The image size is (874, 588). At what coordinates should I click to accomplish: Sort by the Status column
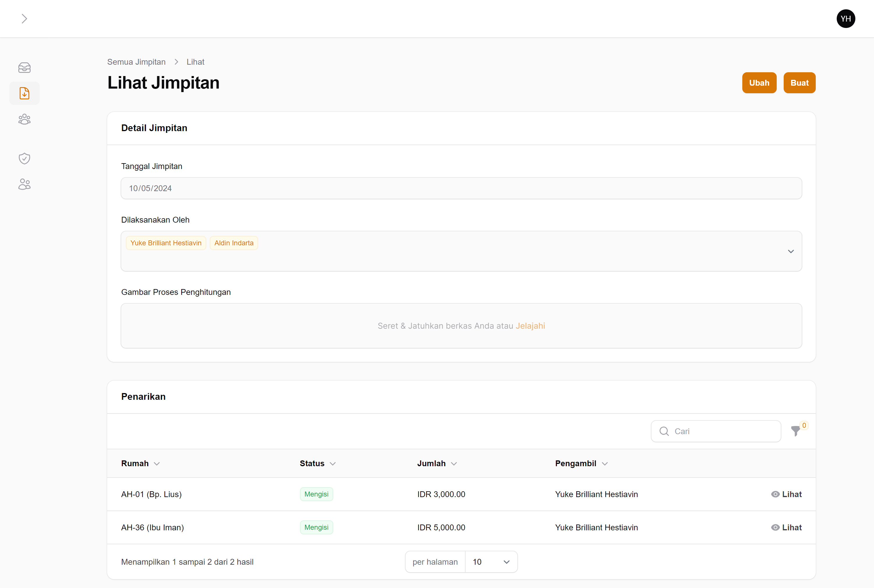pos(317,464)
